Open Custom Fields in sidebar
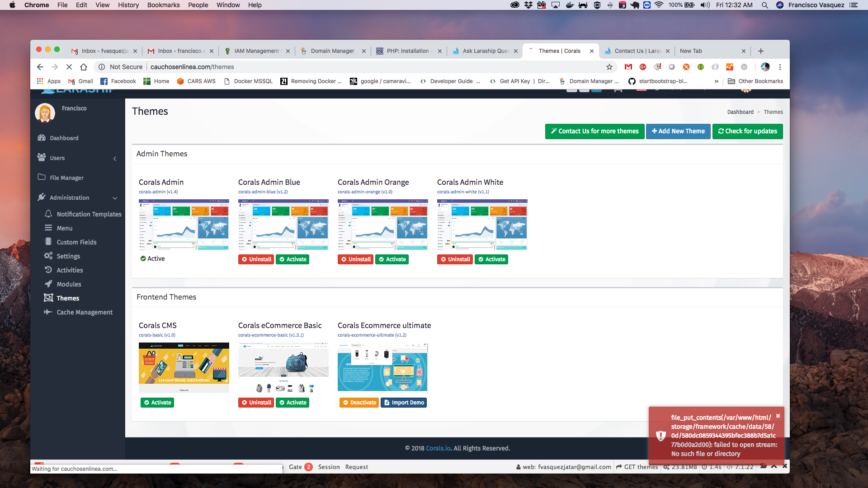868x488 pixels. click(x=76, y=242)
